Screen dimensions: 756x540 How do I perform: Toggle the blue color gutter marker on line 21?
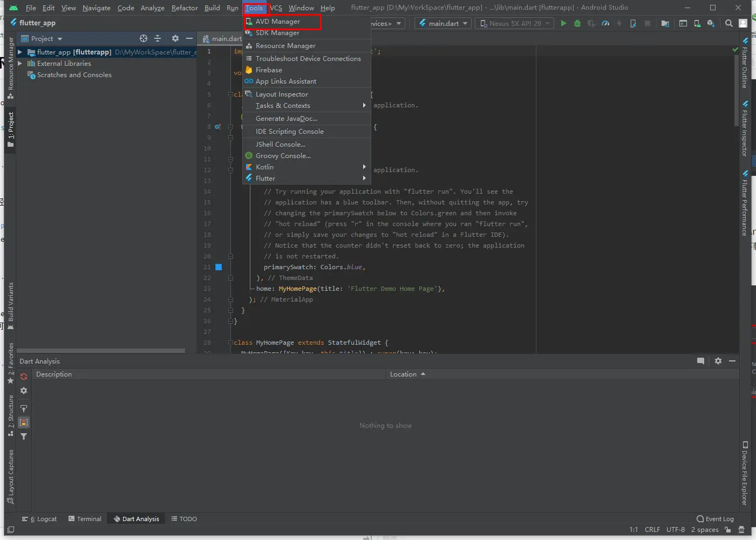(x=219, y=267)
